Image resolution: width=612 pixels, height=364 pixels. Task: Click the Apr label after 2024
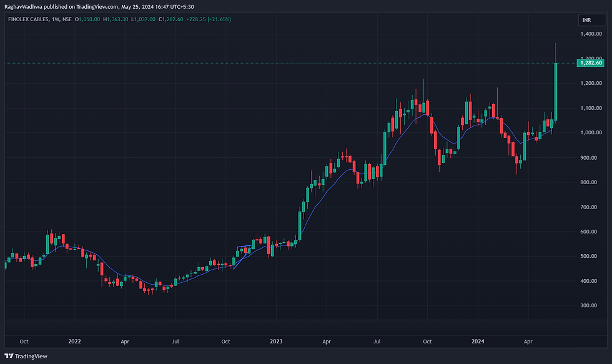coord(528,342)
